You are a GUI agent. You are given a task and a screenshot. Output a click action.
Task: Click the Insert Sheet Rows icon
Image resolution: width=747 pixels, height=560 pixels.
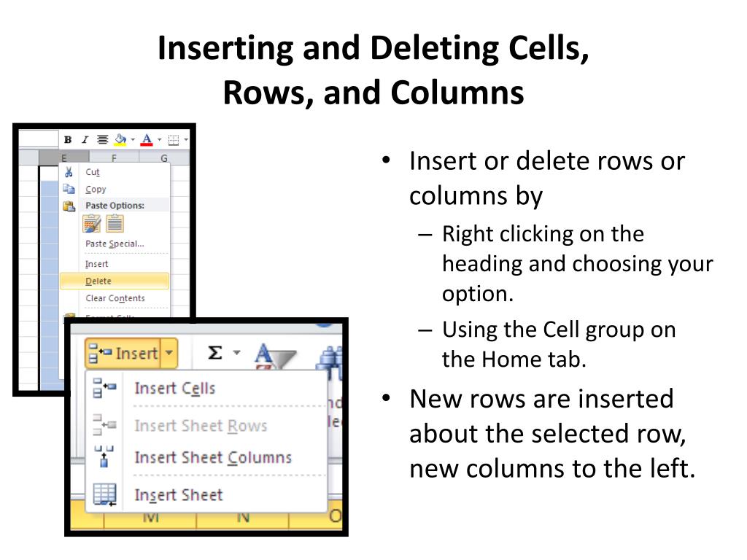[x=104, y=425]
